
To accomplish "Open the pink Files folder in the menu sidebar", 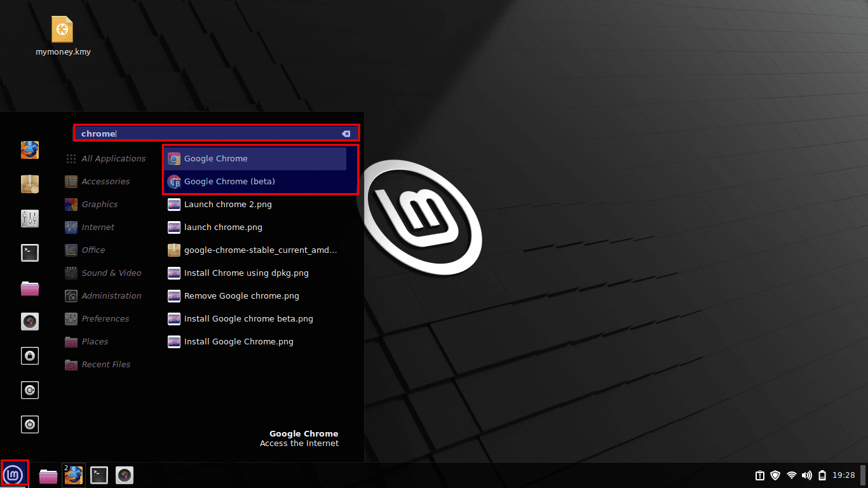I will point(30,287).
